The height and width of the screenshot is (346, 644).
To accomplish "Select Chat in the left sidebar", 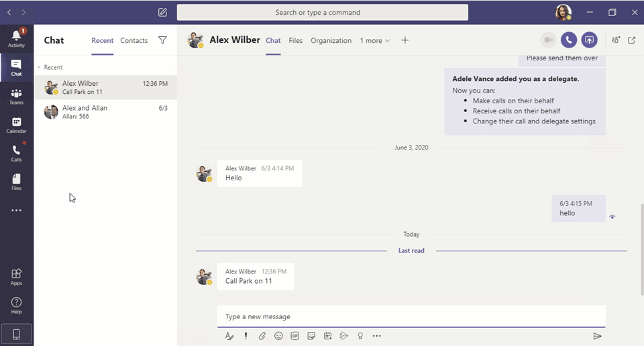I will click(x=16, y=68).
